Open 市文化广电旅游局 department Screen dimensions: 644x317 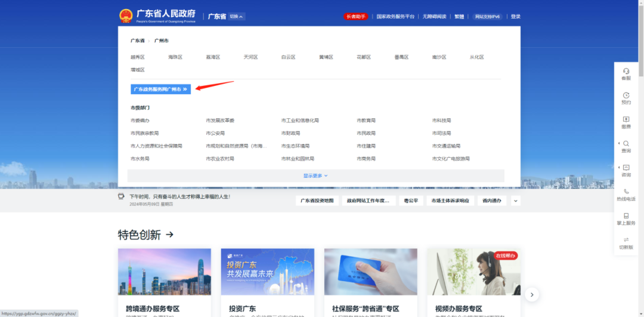coord(451,159)
